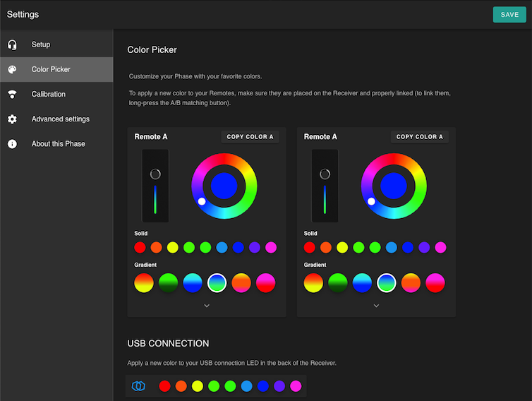Click the gear icon for Advanced settings
532x401 pixels.
click(12, 119)
